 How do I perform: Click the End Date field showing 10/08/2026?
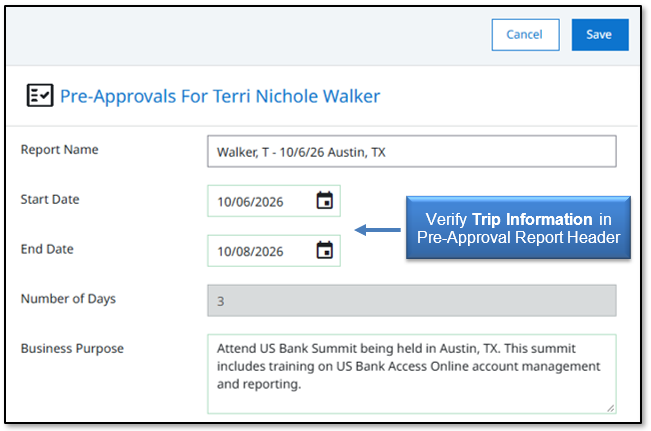pos(274,251)
